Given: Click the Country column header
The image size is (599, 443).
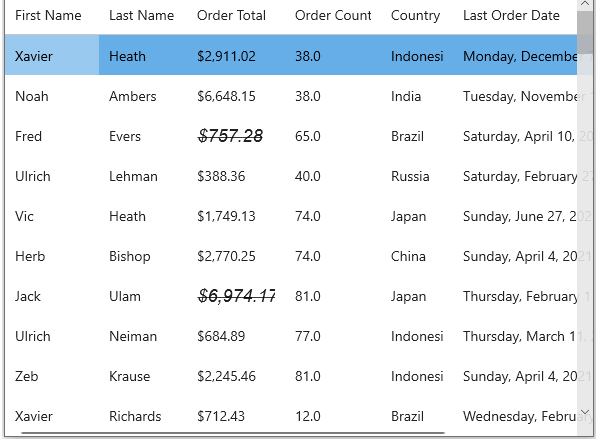Looking at the screenshot, I should click(415, 16).
